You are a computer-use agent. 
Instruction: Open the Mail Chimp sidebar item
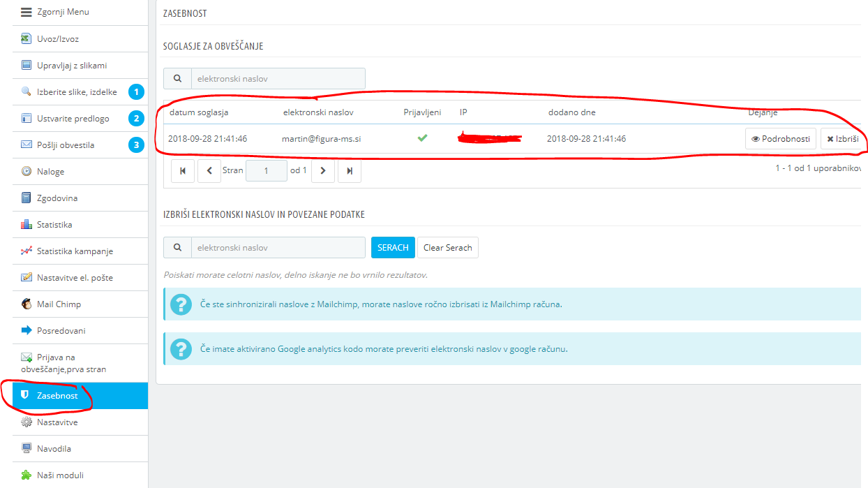[x=80, y=304]
